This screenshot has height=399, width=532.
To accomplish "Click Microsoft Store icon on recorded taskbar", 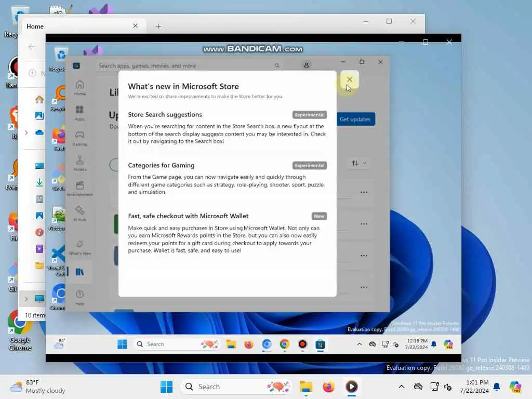I will [320, 345].
